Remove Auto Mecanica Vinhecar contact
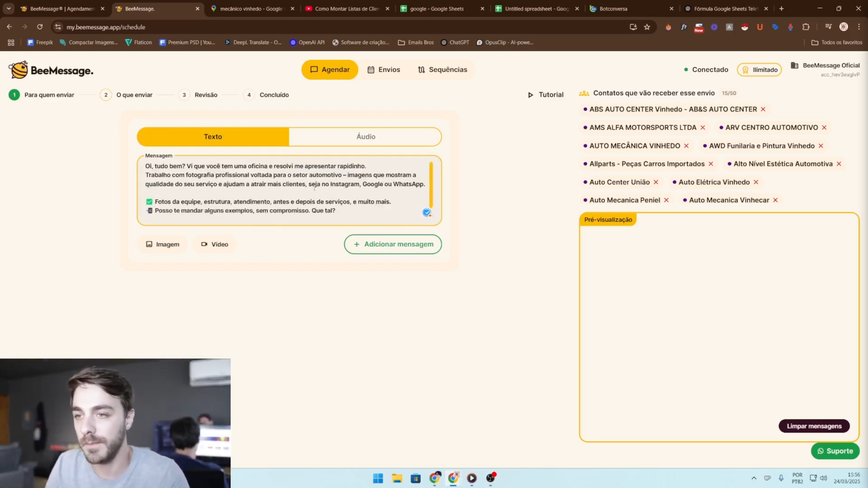This screenshot has height=488, width=868. pos(775,200)
